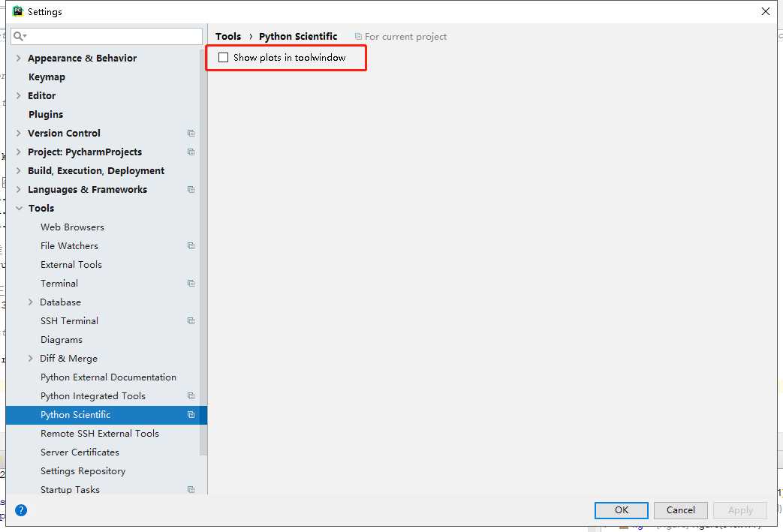
Task: Select Python Scientific entry
Action: point(75,415)
